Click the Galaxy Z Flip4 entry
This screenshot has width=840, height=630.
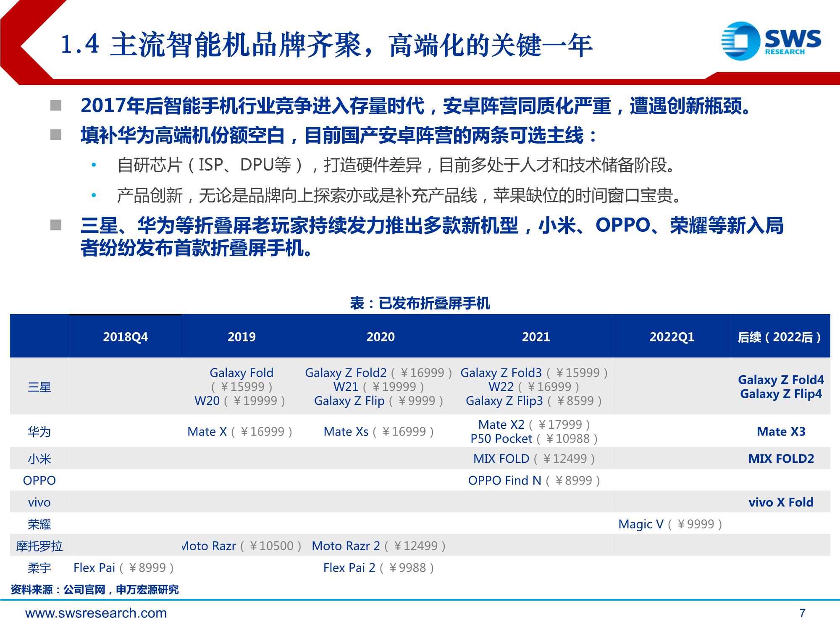(x=781, y=394)
